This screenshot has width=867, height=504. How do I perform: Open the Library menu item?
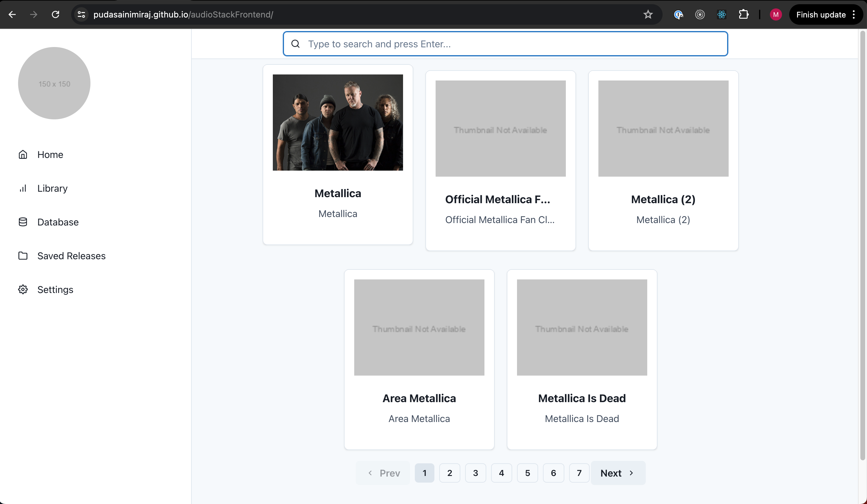click(52, 188)
